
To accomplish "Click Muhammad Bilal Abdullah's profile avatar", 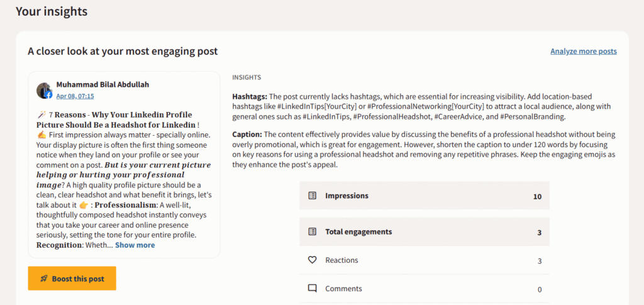I will [x=43, y=91].
